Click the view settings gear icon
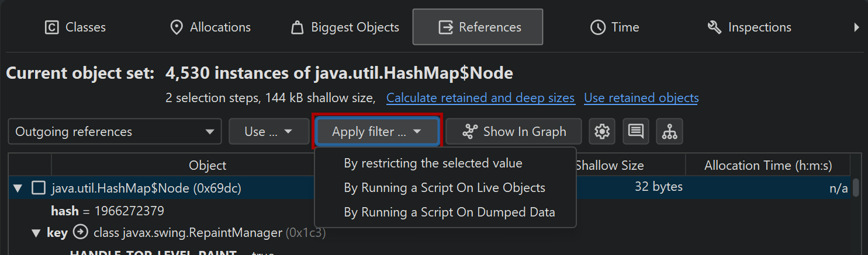Screen dimensions: 868x255 pyautogui.click(x=601, y=132)
